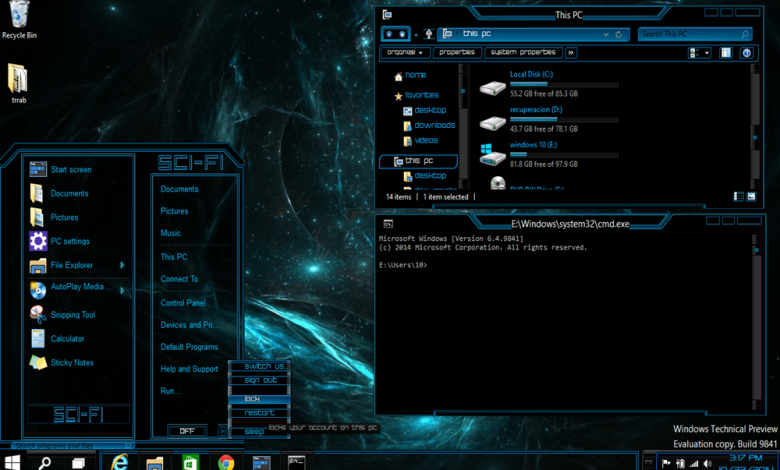Open change view dropdown in This PC
Screen dimensions: 780x470
[x=706, y=53]
